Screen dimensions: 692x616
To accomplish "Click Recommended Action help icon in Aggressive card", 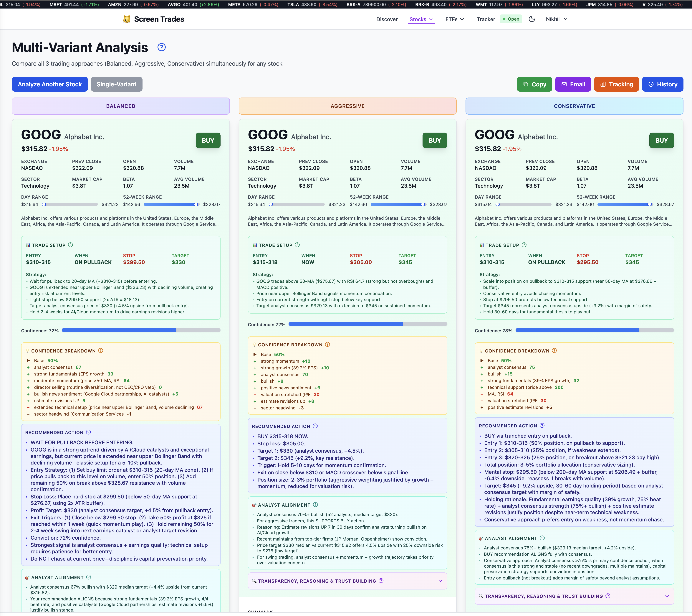I will [315, 426].
